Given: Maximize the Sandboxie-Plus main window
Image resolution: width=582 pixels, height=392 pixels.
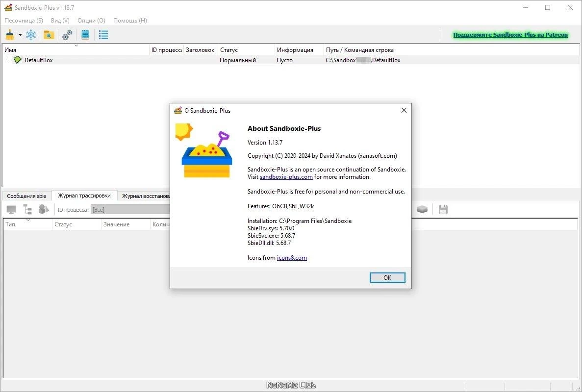Looking at the screenshot, I should (x=548, y=7).
